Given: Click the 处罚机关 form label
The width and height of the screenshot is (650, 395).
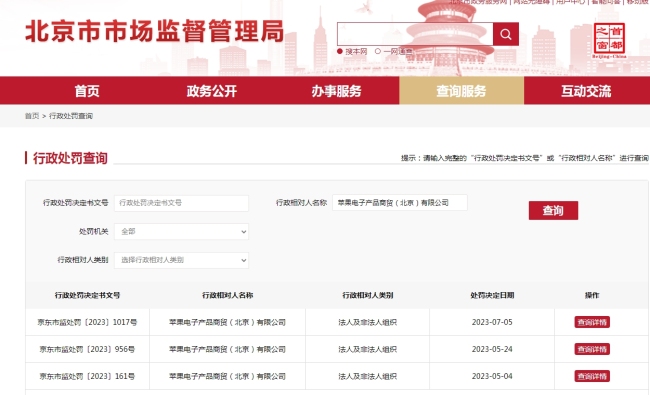Looking at the screenshot, I should pos(94,231).
